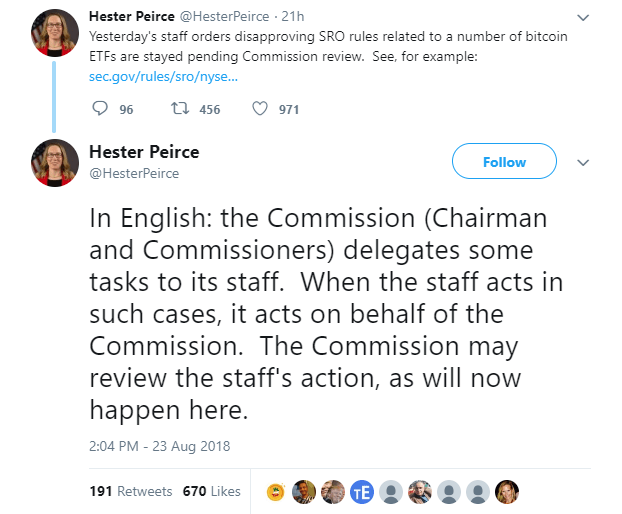View the 670 Likes list

click(211, 491)
